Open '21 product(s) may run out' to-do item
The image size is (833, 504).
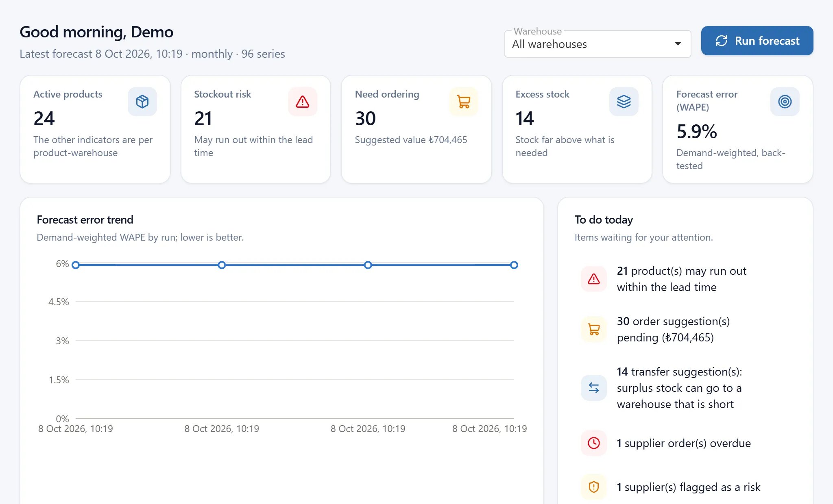(685, 279)
